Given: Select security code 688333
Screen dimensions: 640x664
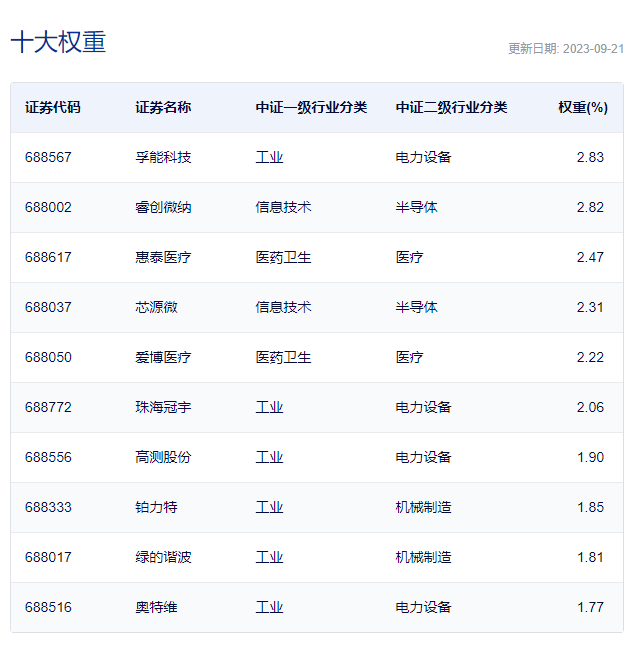Looking at the screenshot, I should [x=48, y=507].
